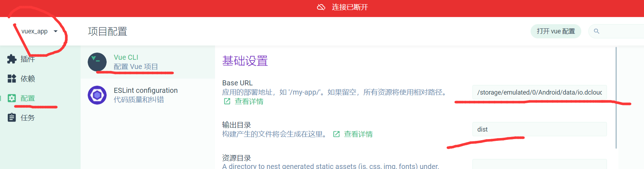Edit the 输出目录 dist input field

[540, 129]
